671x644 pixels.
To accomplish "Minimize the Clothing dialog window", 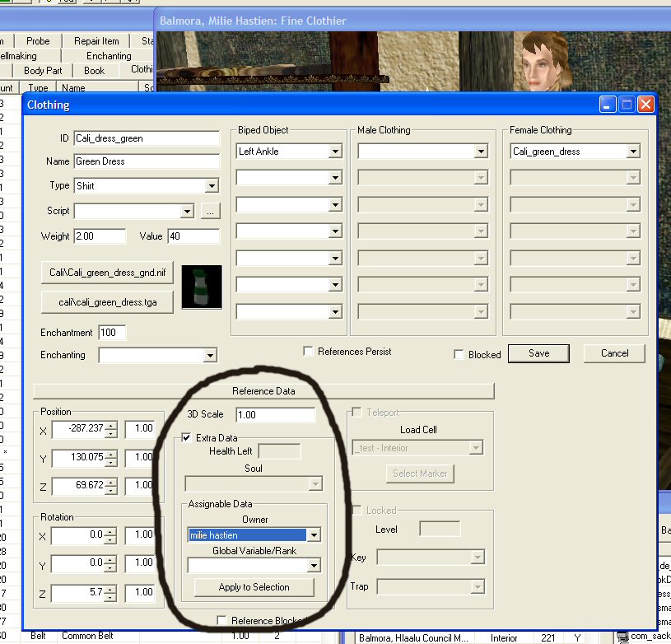I will pyautogui.click(x=608, y=105).
